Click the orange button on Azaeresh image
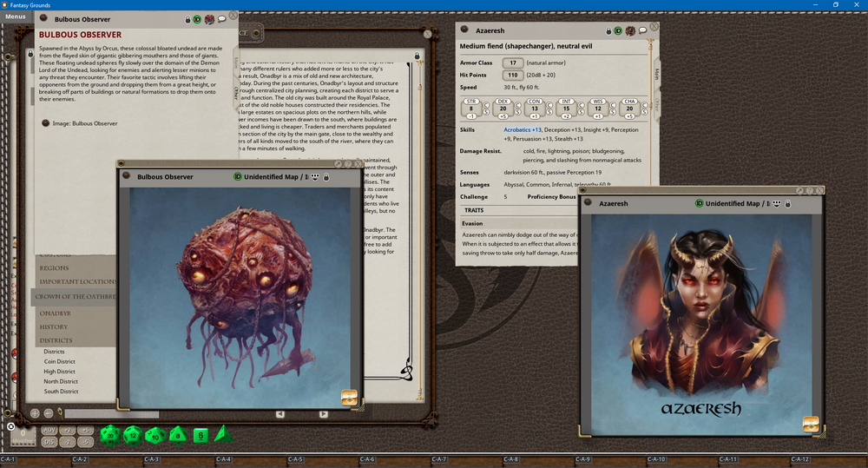Viewport: 868px width, 468px height. (811, 424)
